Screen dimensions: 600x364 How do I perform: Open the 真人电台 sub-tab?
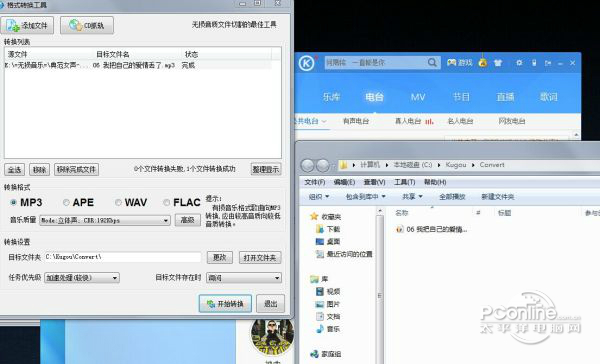408,121
